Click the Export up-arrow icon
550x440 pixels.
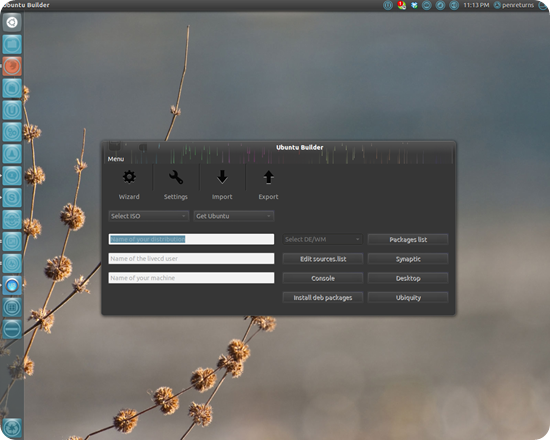tap(268, 177)
